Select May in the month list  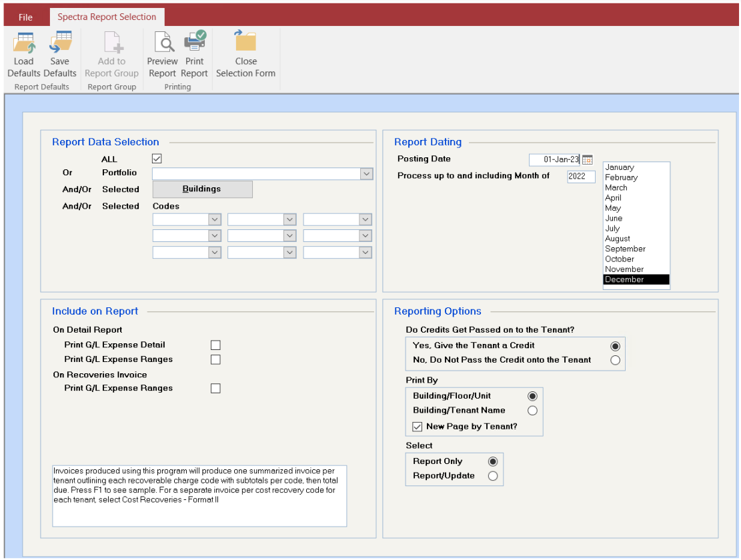636,208
